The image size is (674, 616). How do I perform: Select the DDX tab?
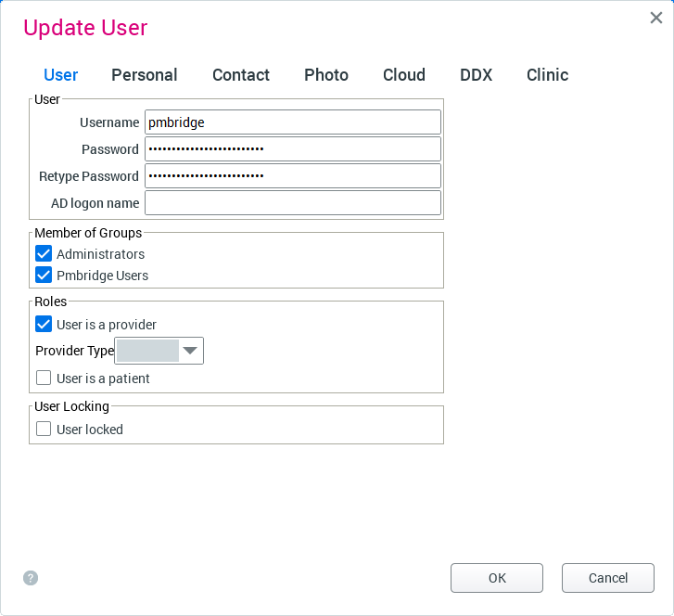pos(476,75)
